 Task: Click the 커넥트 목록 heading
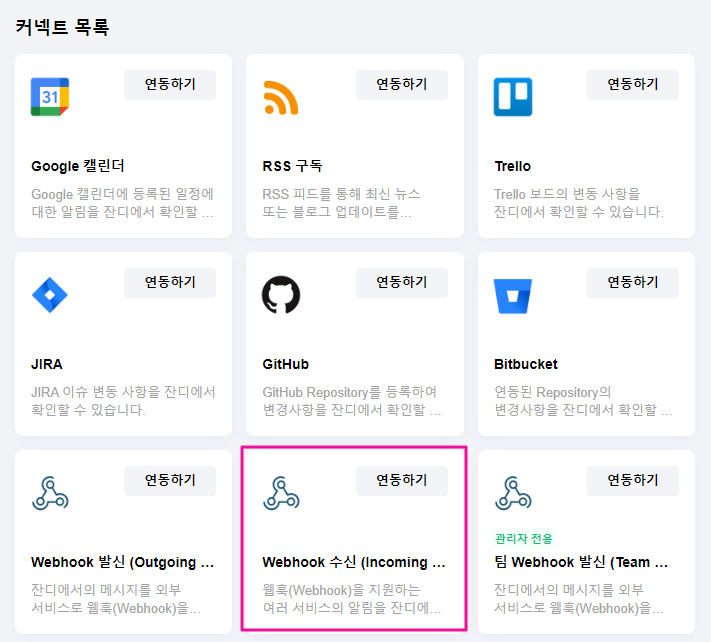(62, 27)
